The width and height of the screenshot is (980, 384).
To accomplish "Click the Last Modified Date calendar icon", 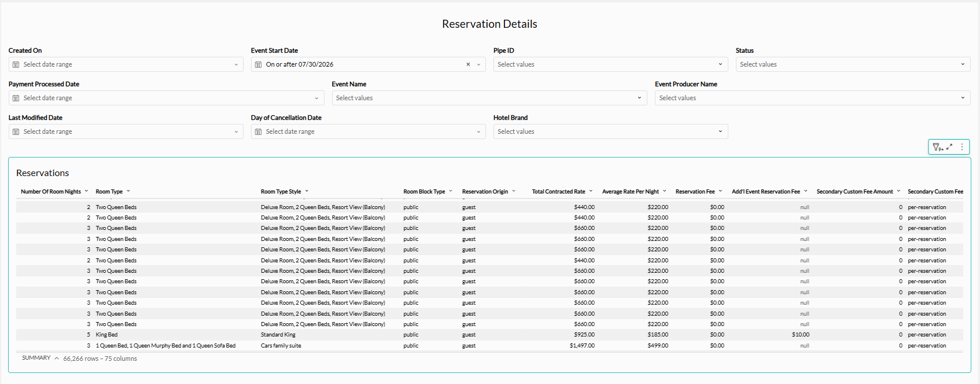I will [x=16, y=131].
